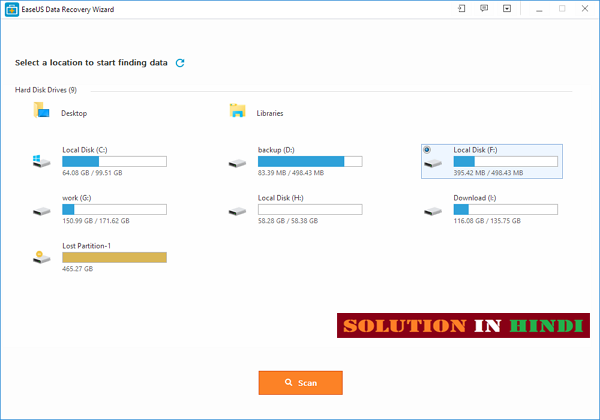Click the Download (I:) drive icon
600x420 pixels.
tap(433, 211)
